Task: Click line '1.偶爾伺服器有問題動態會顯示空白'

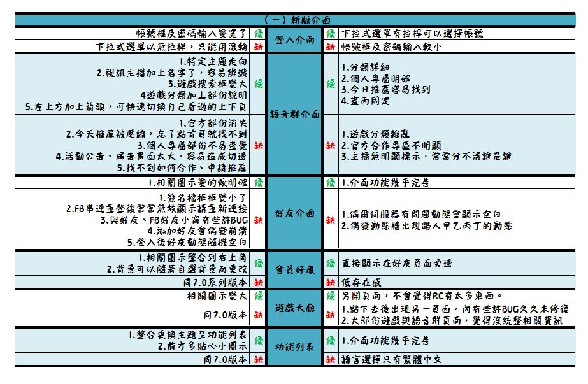Action: pos(421,215)
